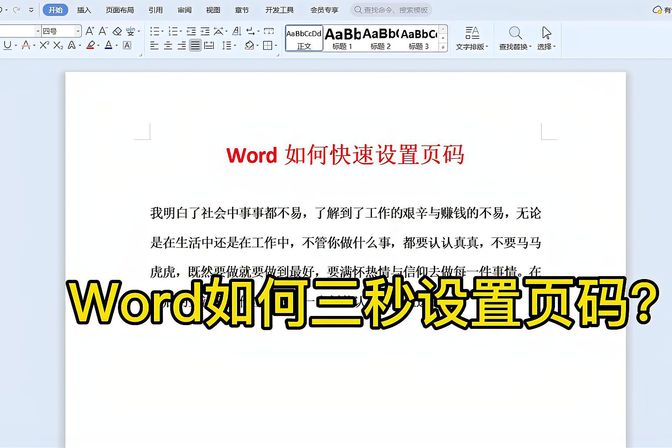Click the red document title text
This screenshot has width=672, height=448.
point(345,155)
